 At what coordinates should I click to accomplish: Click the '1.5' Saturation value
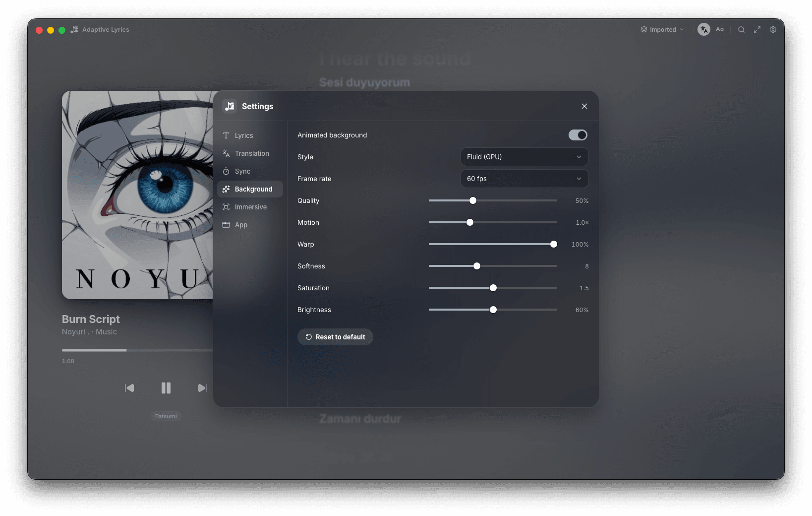point(584,288)
